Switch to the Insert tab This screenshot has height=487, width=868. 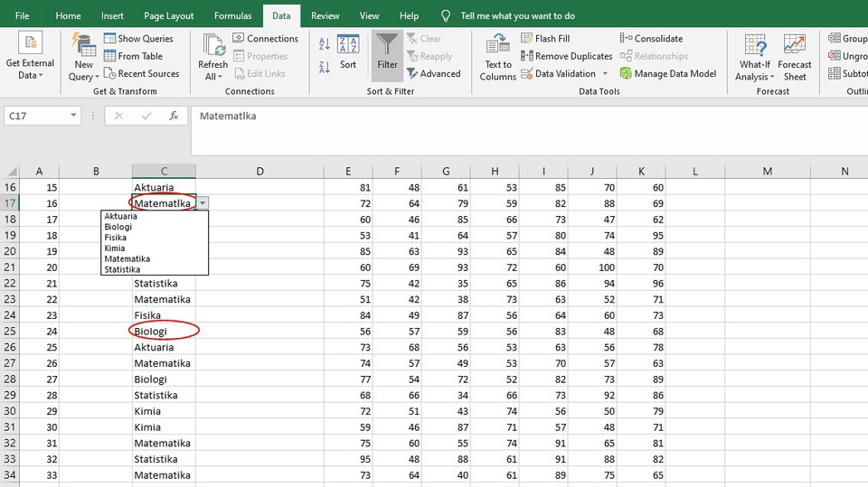coord(112,15)
